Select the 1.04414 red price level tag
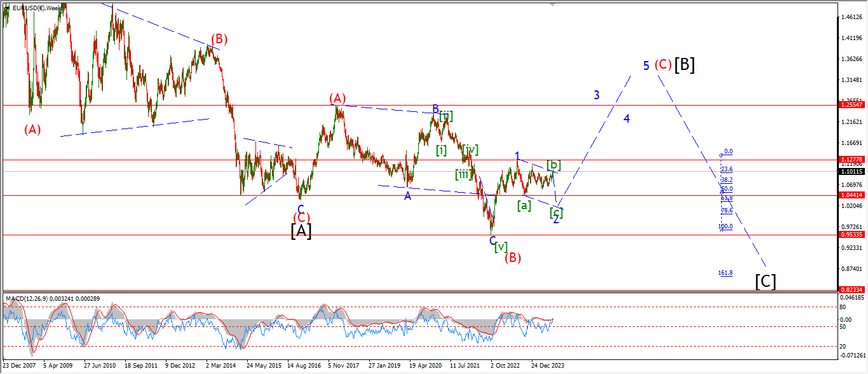This screenshot has width=868, height=374. point(852,195)
